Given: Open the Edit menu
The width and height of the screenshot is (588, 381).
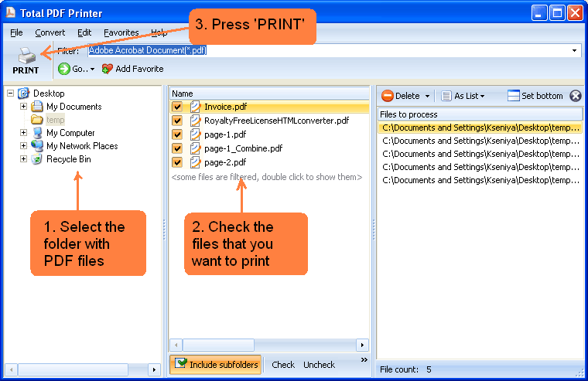Looking at the screenshot, I should click(84, 32).
